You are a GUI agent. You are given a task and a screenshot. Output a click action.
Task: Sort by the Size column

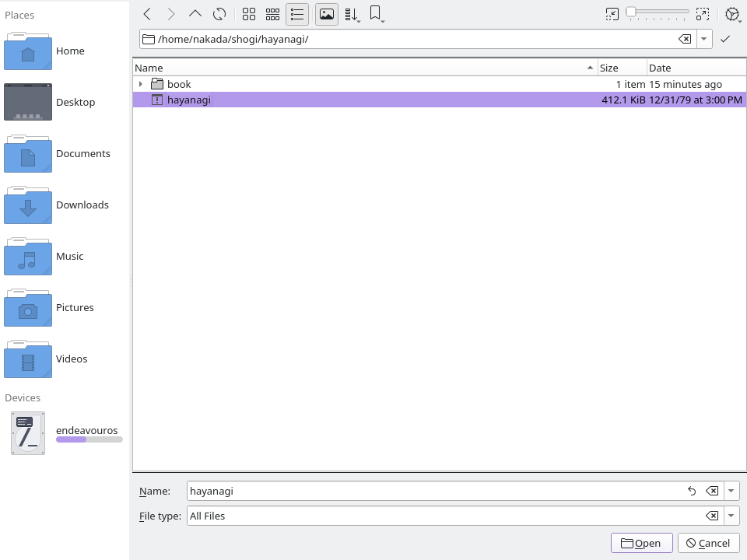622,68
